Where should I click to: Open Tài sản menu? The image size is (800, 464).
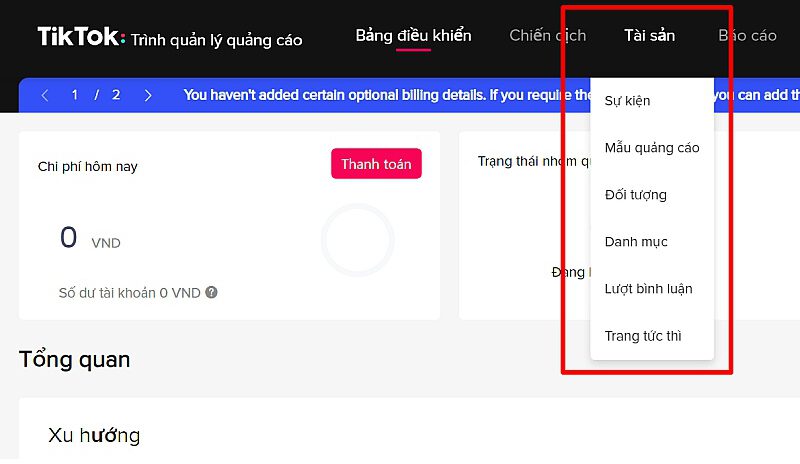point(649,35)
